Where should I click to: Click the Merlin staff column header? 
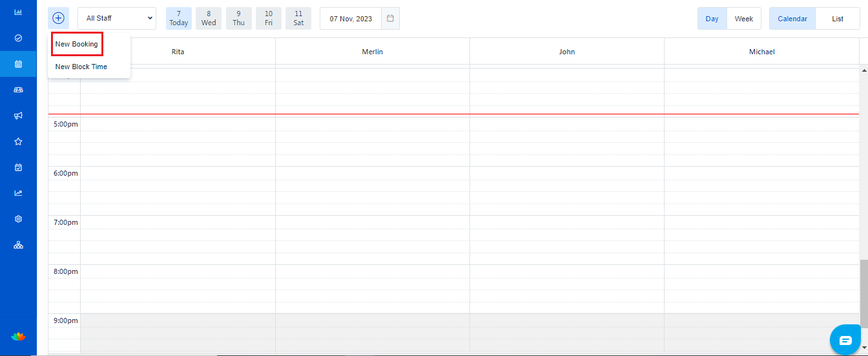click(373, 52)
